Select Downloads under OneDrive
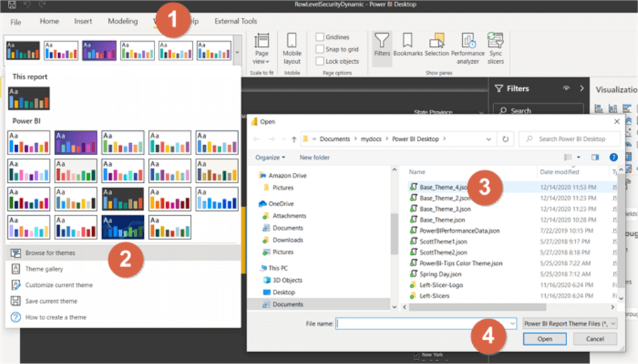This screenshot has height=364, width=638. click(288, 240)
